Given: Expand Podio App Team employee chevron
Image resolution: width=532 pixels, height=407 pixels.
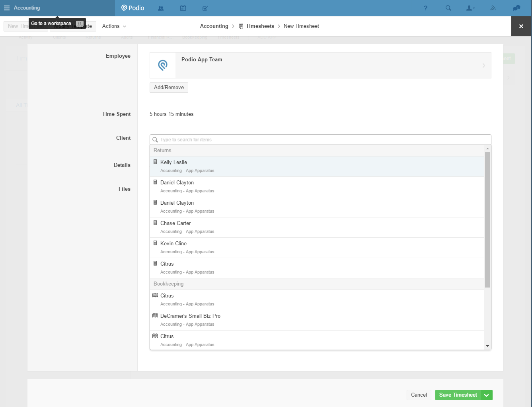Looking at the screenshot, I should point(483,65).
